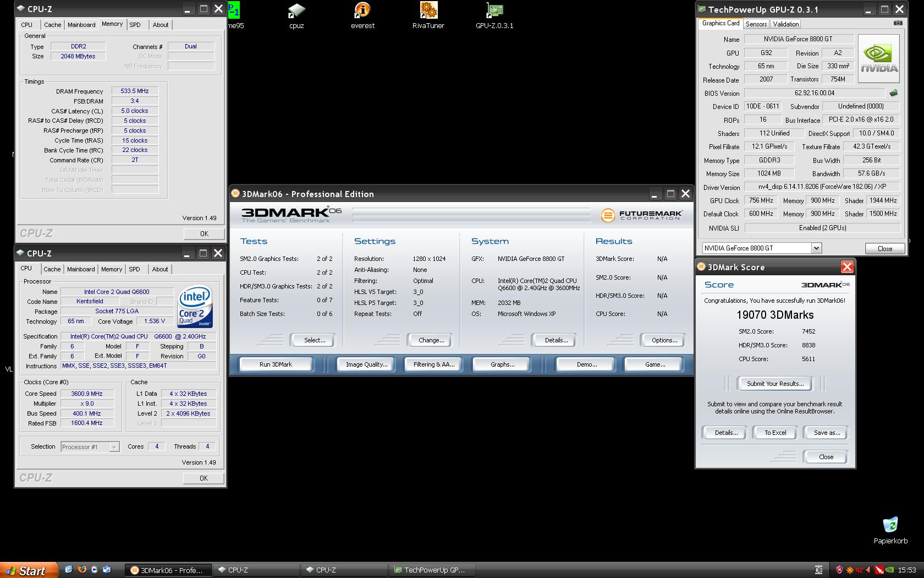Click Details... in 3DMark Score dialog

[x=725, y=433]
